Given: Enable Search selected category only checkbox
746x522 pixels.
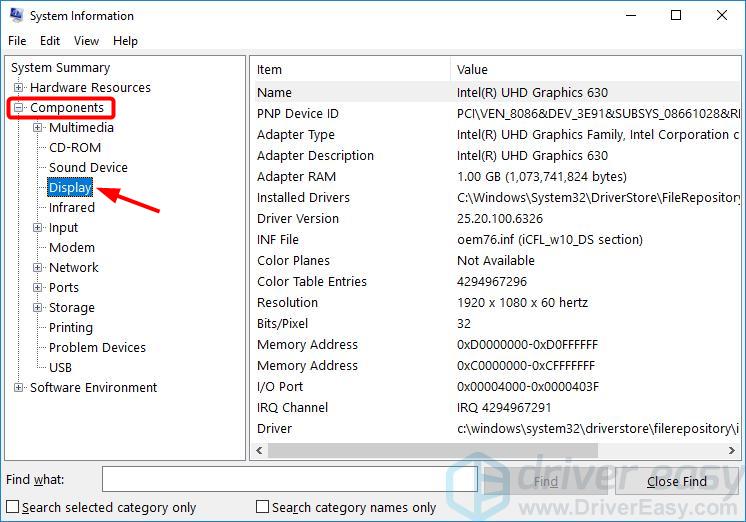Looking at the screenshot, I should pos(13,507).
